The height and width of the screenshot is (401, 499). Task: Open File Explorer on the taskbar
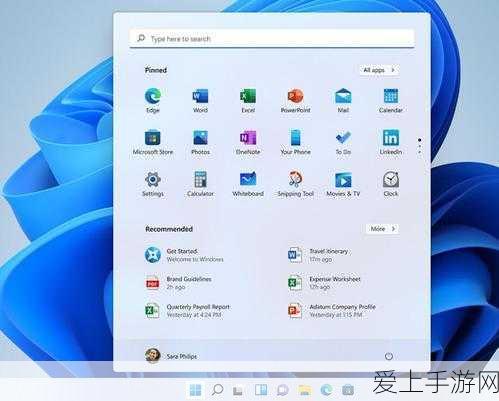tap(305, 390)
